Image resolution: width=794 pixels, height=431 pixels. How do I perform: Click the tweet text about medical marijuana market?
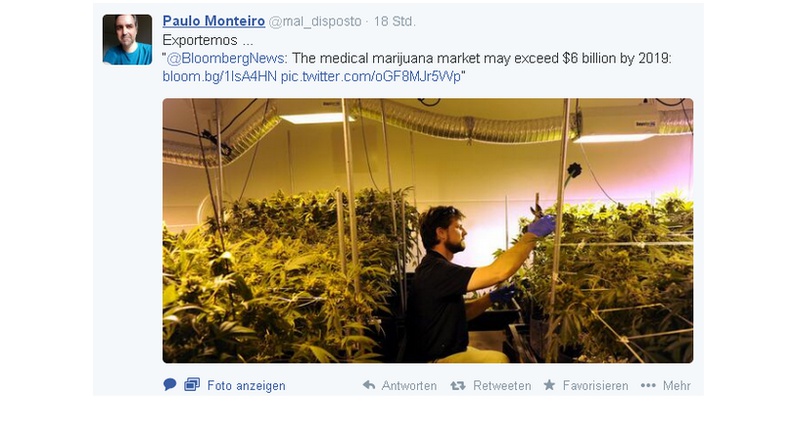point(482,58)
